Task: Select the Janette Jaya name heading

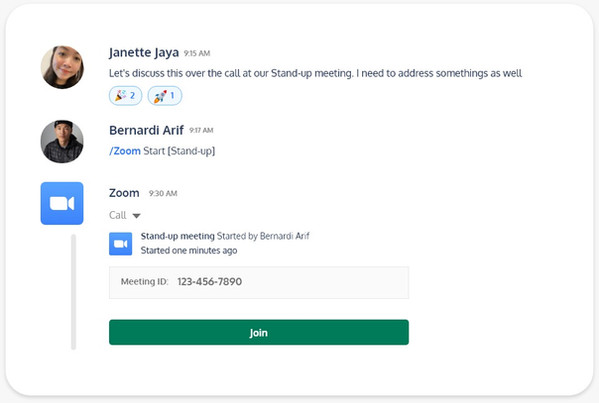Action: (x=144, y=52)
